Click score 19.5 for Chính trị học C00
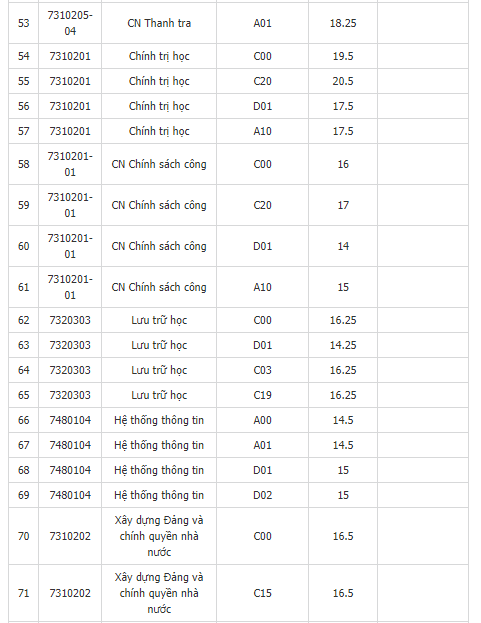 [x=343, y=56]
